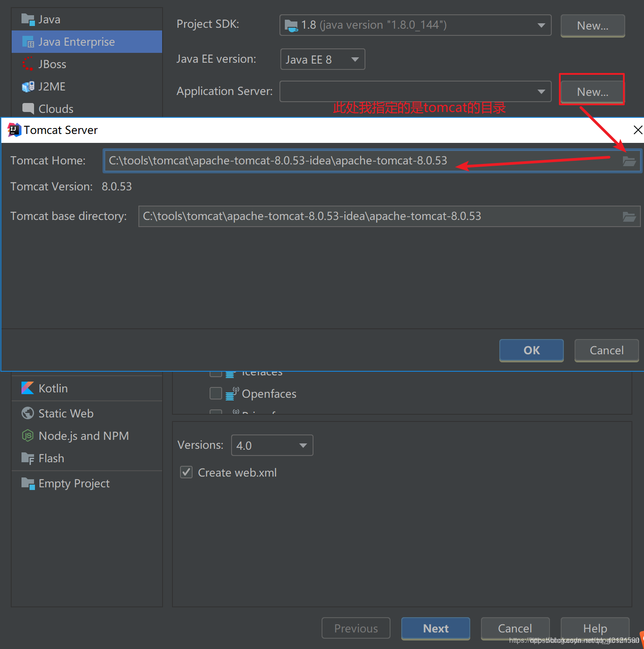Click the Tomcat Version 8.0.53 value

point(117,186)
